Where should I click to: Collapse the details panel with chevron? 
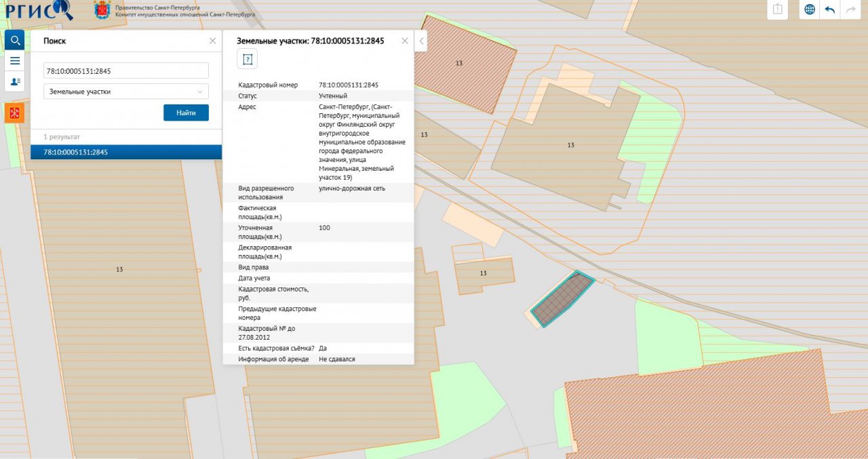tap(421, 41)
